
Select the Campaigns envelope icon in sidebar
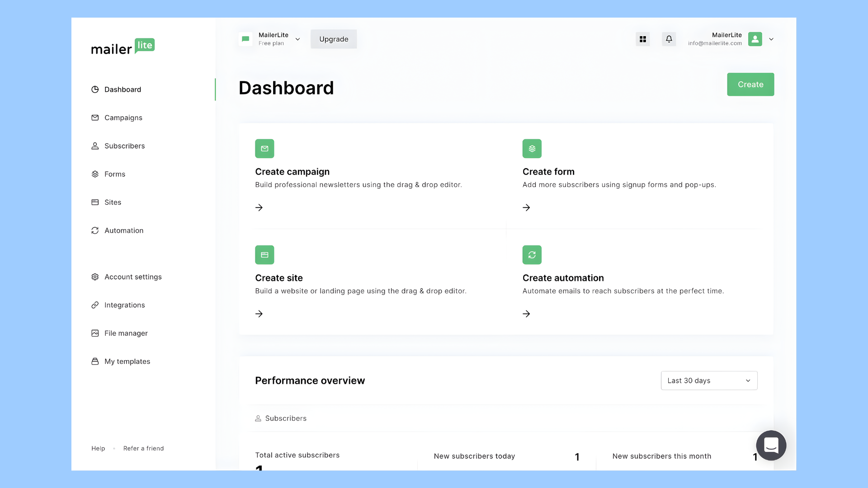pos(95,117)
